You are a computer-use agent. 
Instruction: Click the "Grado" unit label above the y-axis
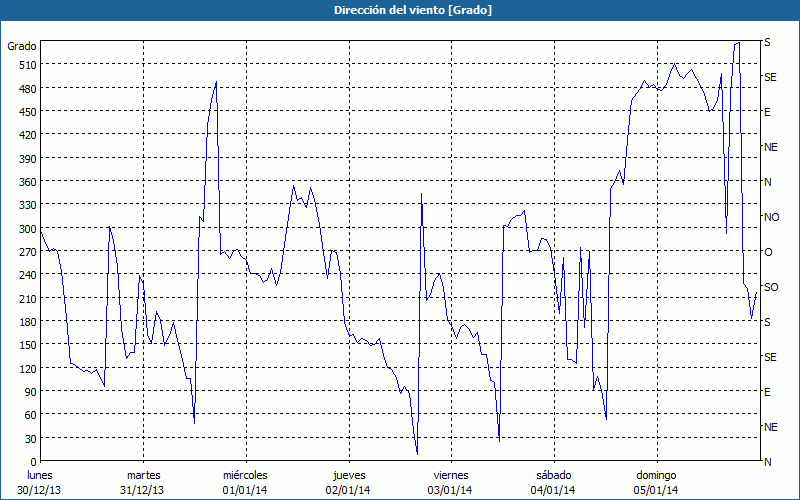tap(22, 46)
